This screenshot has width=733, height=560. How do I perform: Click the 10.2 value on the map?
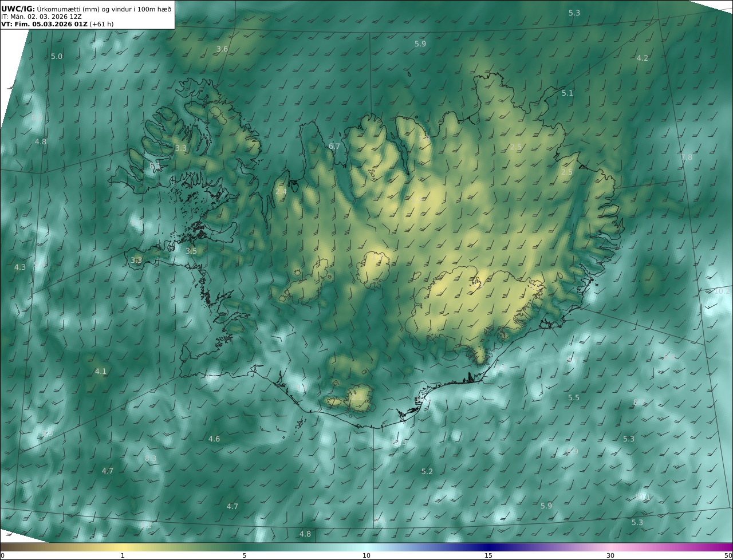point(722,291)
